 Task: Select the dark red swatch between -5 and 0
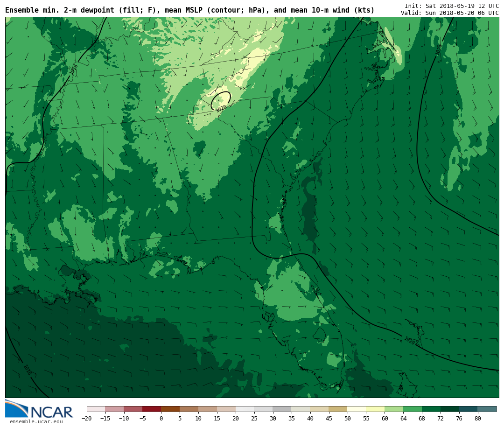click(x=152, y=409)
